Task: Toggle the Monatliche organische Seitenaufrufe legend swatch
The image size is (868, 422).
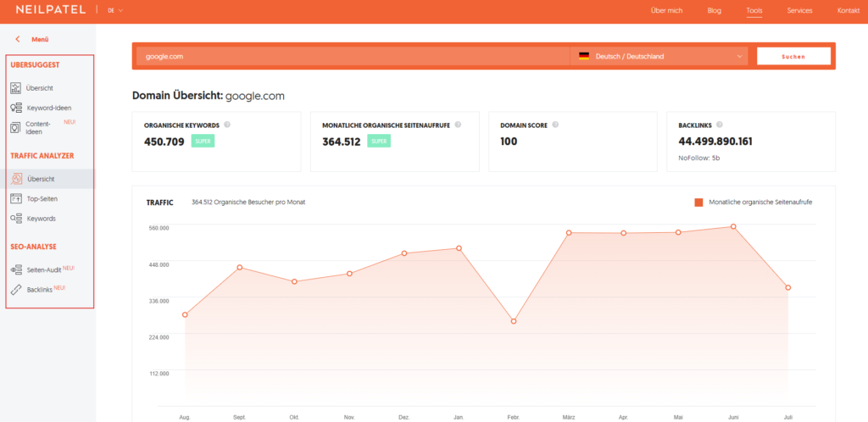Action: (x=698, y=203)
